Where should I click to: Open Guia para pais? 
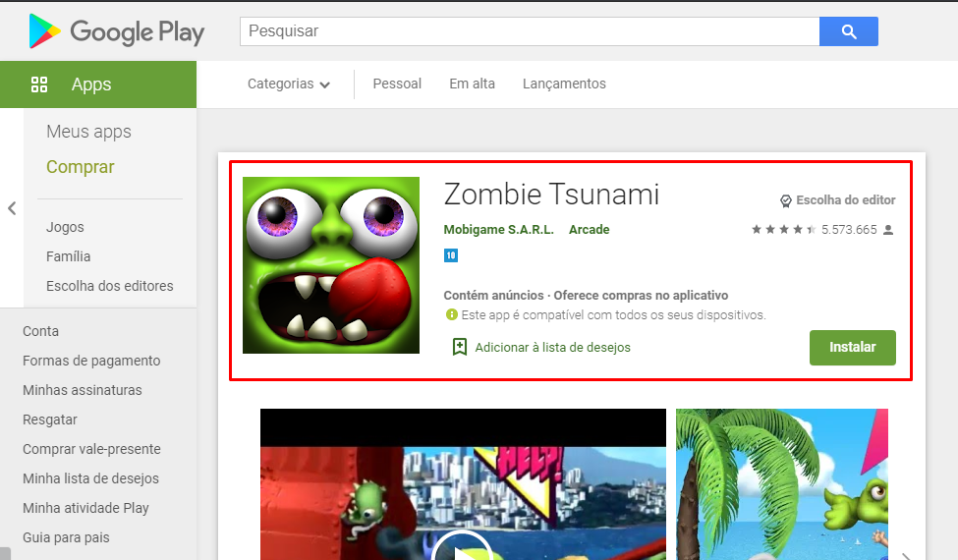pos(66,537)
